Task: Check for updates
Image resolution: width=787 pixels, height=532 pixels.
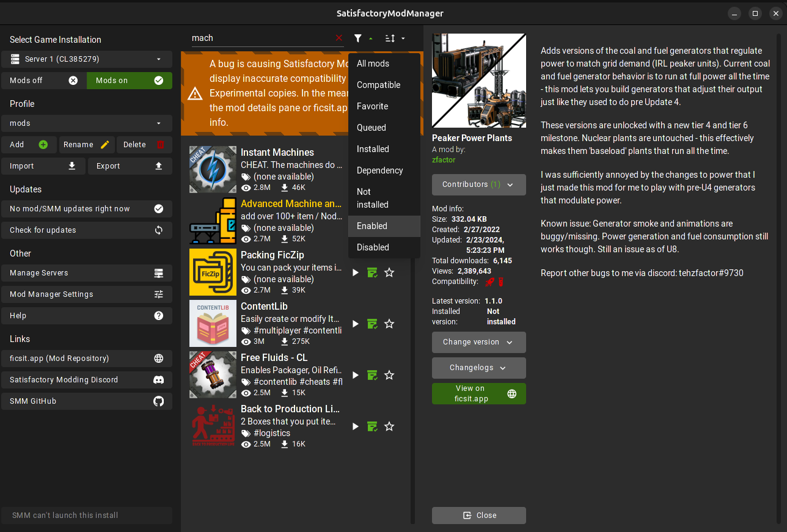Action: coord(87,230)
